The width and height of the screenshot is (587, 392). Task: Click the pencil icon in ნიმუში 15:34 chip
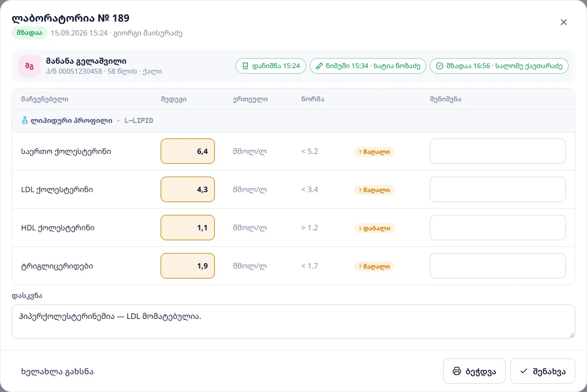(319, 66)
